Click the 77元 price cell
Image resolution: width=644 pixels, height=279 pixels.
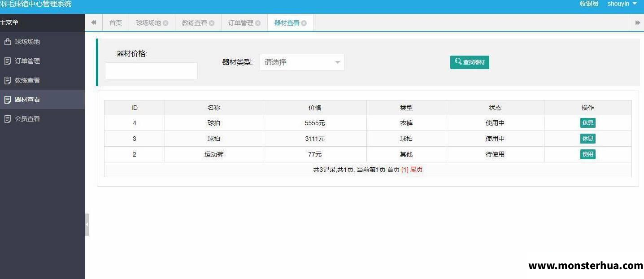point(315,154)
